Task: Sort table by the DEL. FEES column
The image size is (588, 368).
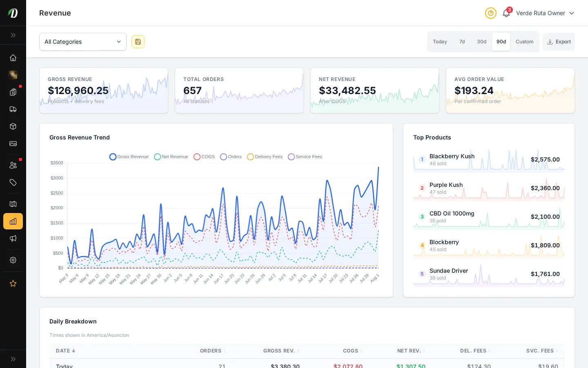Action: pyautogui.click(x=475, y=351)
